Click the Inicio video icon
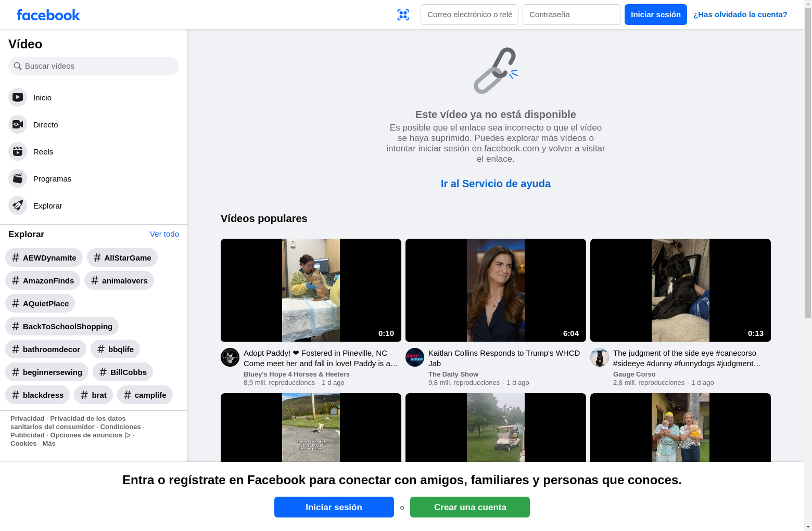 (18, 97)
